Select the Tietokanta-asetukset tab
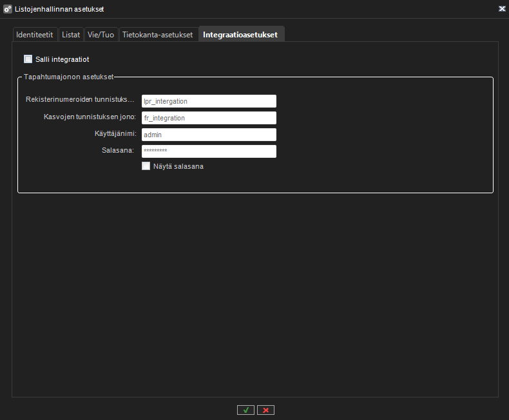 pos(158,35)
